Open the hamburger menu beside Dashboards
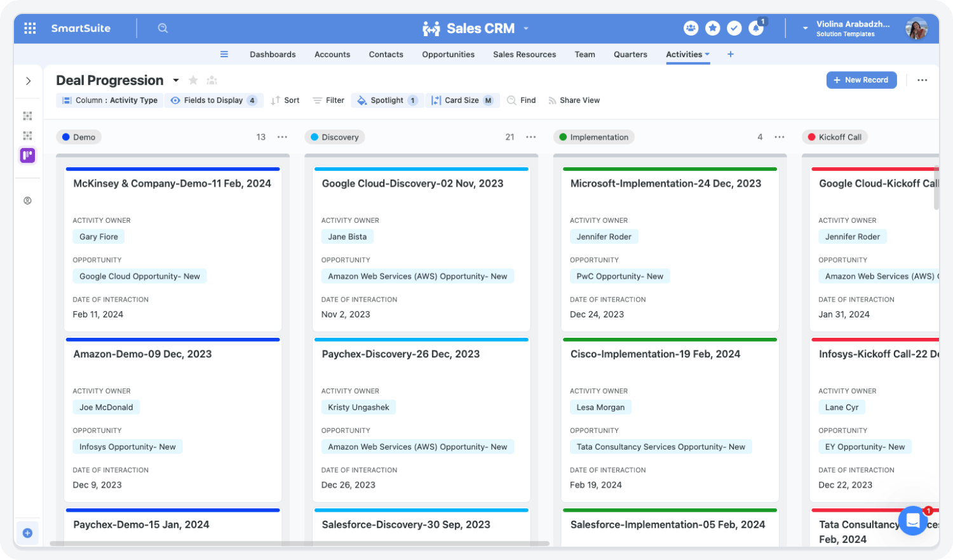The image size is (953, 560). pos(224,54)
